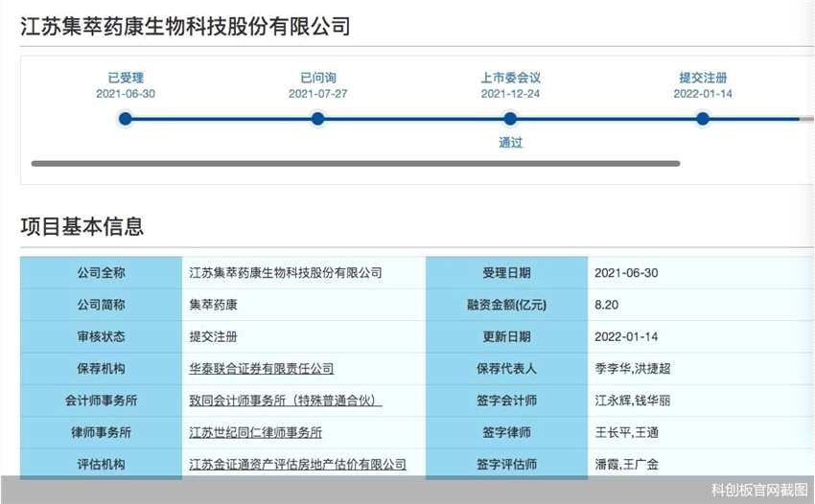Click the 更新日期 header cell

[507, 336]
